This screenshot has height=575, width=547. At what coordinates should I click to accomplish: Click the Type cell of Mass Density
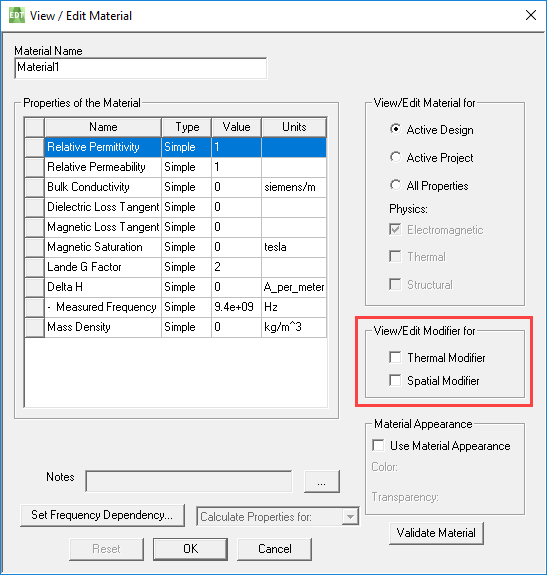(187, 327)
